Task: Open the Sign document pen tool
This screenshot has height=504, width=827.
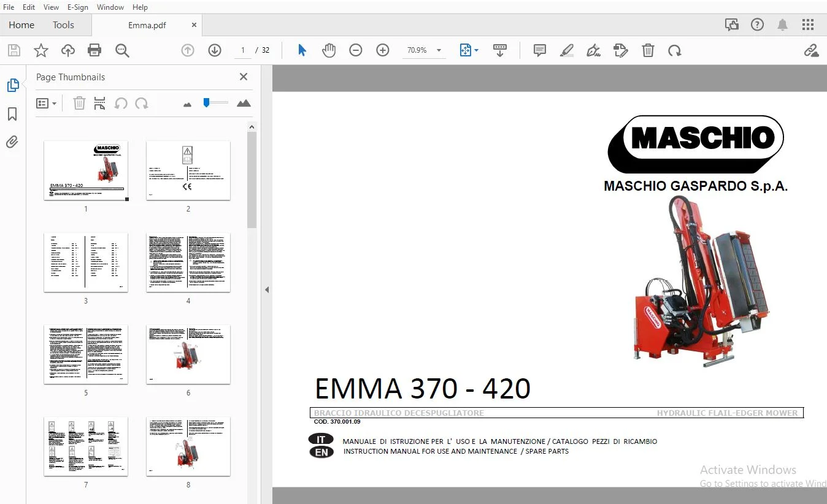Action: (x=593, y=50)
